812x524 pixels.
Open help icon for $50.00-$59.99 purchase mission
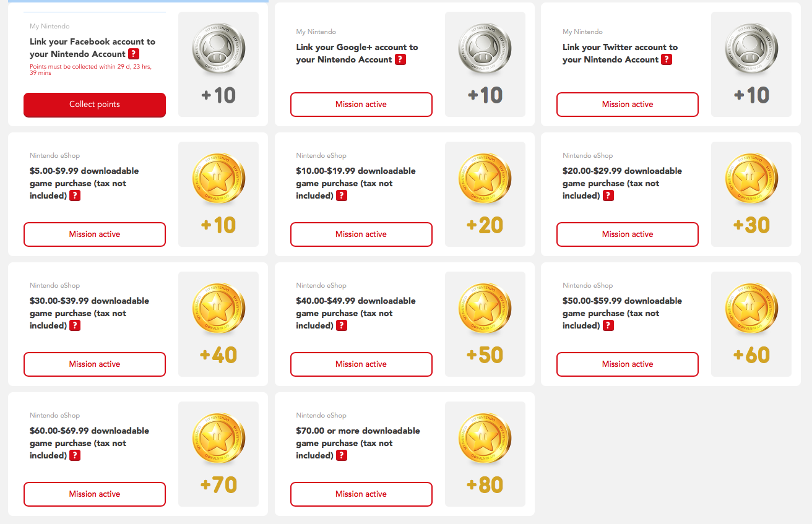tap(608, 325)
